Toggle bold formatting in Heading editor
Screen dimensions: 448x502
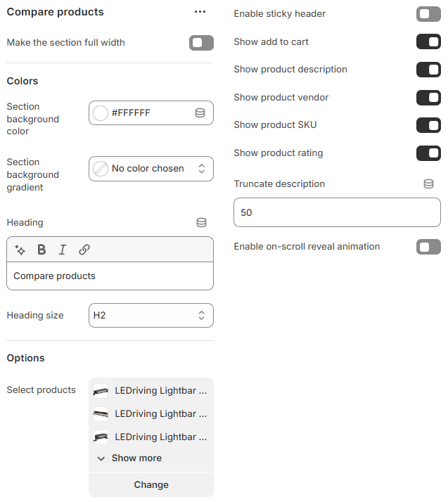coord(41,250)
